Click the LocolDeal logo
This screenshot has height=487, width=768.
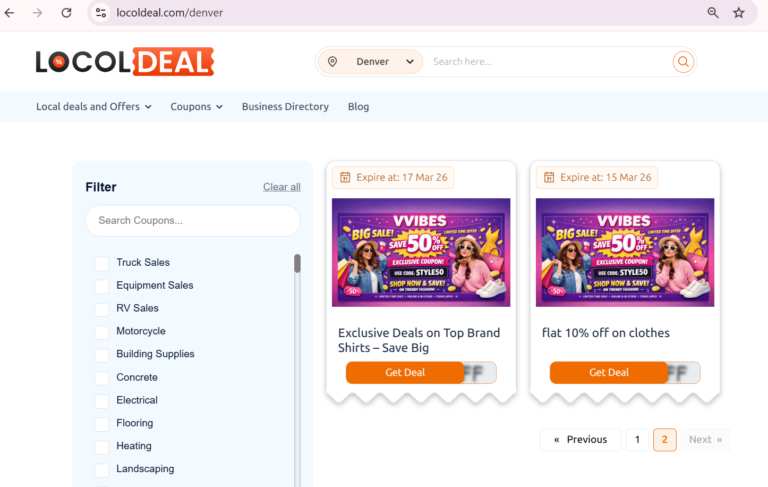pyautogui.click(x=125, y=62)
